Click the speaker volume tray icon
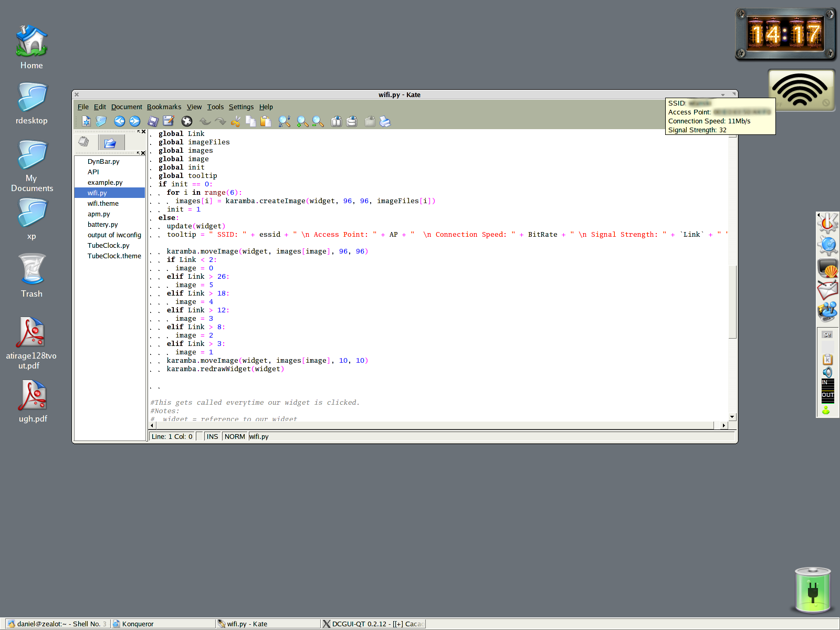Screen dimensions: 840x630 point(827,372)
